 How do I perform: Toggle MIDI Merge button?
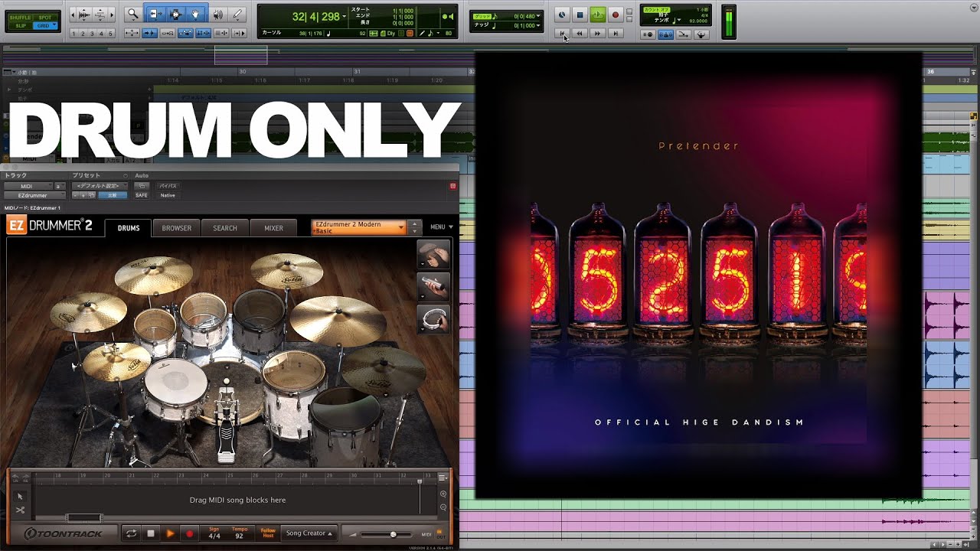(x=684, y=34)
